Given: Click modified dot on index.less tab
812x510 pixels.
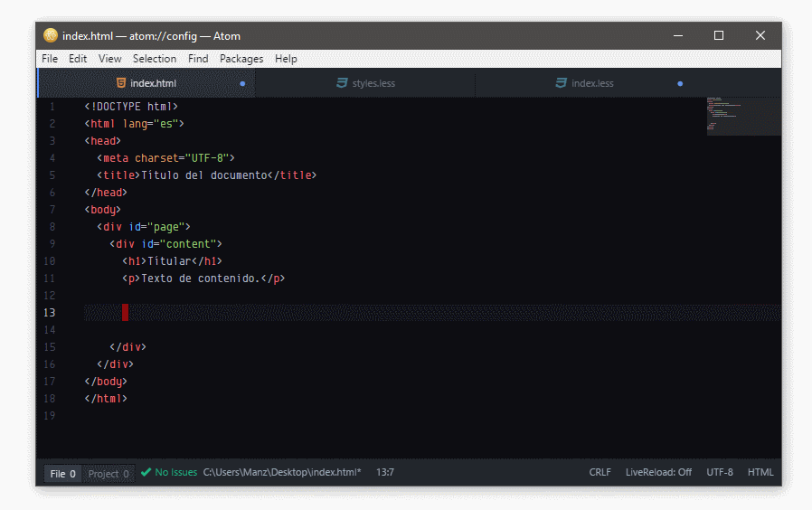Looking at the screenshot, I should point(680,83).
